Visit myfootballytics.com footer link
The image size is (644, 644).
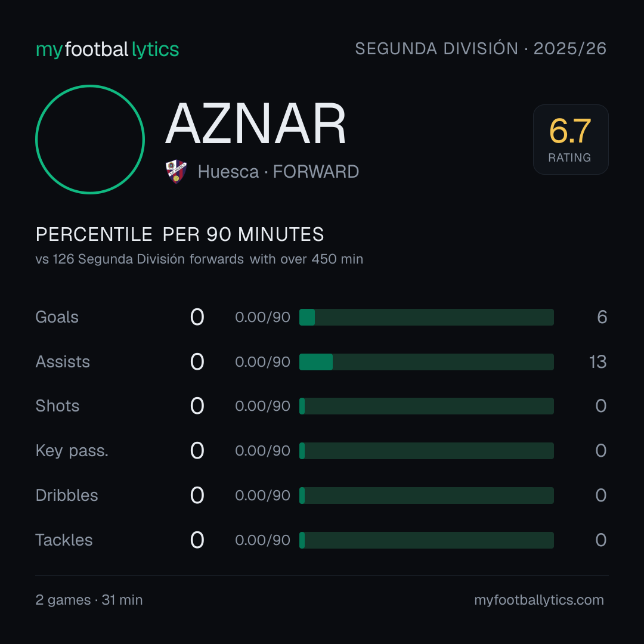[x=539, y=600]
